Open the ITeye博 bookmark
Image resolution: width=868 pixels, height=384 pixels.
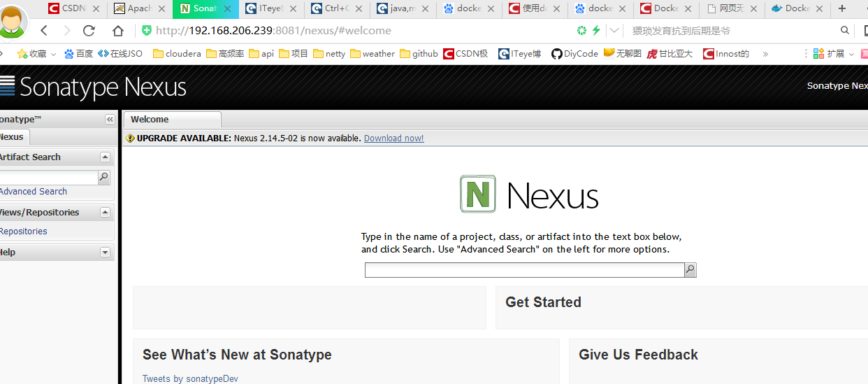coord(520,54)
